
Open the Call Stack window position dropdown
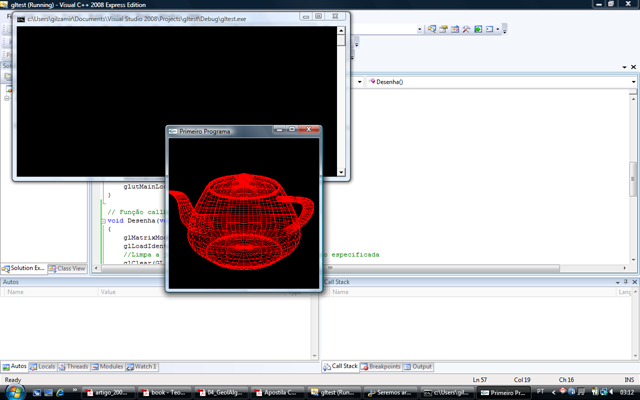point(618,282)
